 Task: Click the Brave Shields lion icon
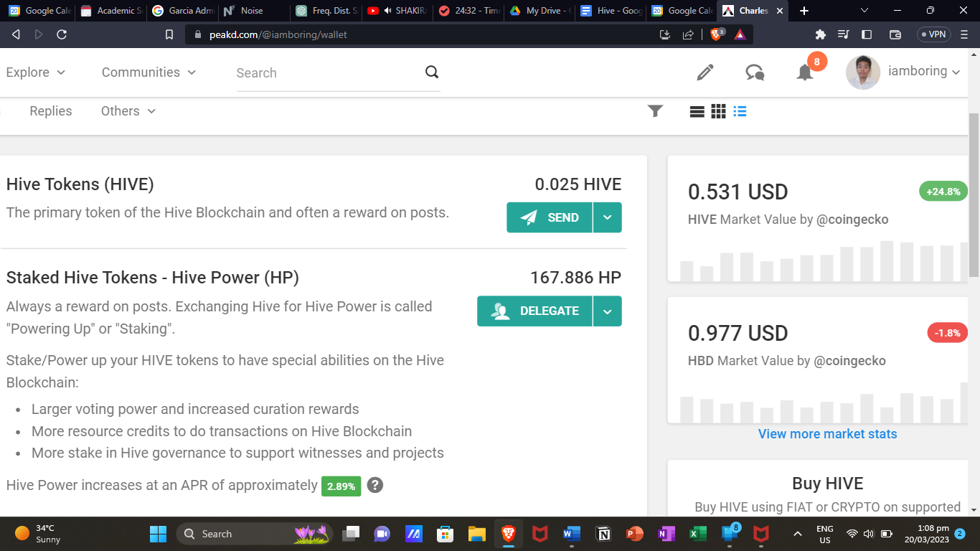tap(717, 34)
